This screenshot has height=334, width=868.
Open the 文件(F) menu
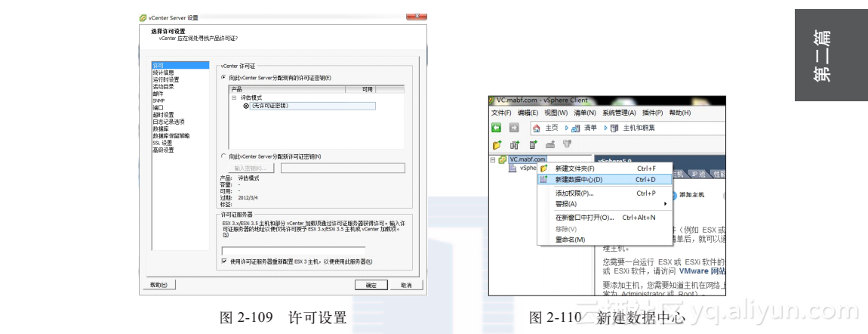pos(501,113)
